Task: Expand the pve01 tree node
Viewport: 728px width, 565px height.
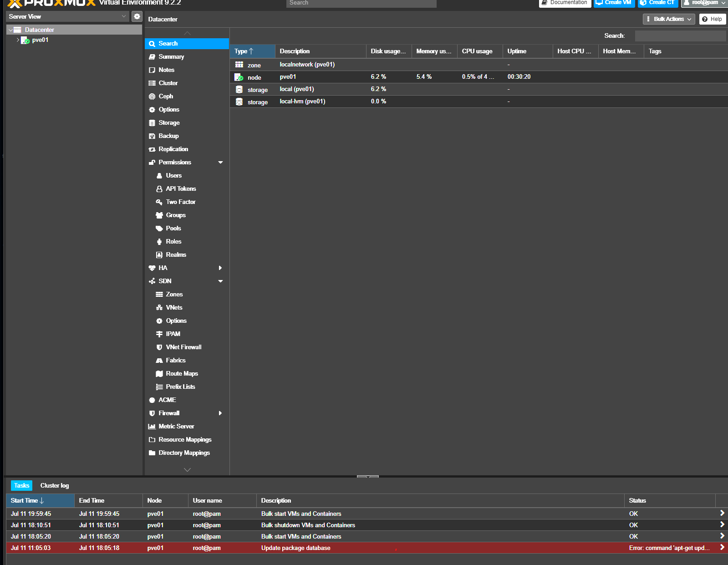Action: (x=18, y=40)
